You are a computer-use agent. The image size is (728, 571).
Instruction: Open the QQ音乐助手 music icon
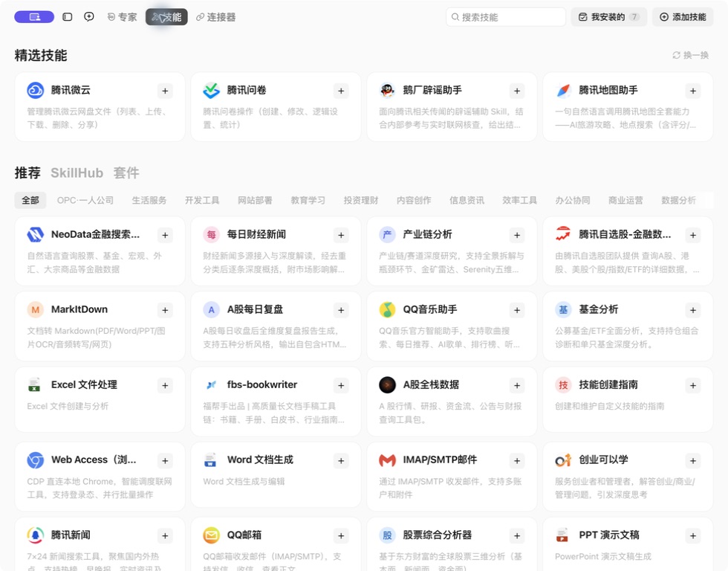(387, 309)
